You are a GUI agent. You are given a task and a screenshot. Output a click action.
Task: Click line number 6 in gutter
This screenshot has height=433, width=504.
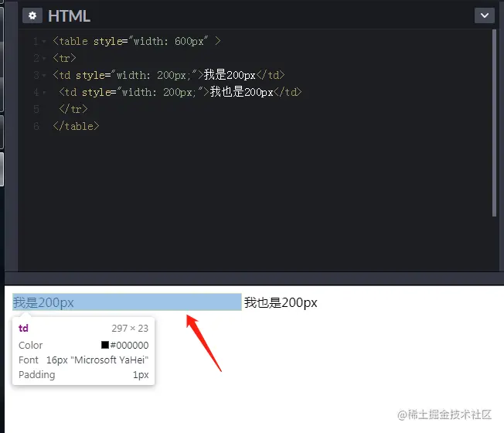click(x=36, y=126)
